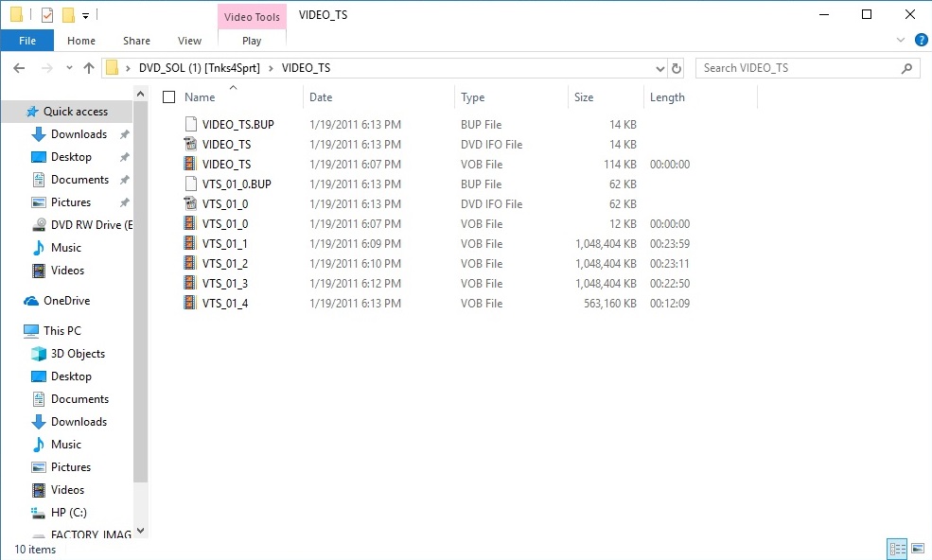The width and height of the screenshot is (932, 560).
Task: Sort by the Name column header
Action: pyautogui.click(x=200, y=97)
